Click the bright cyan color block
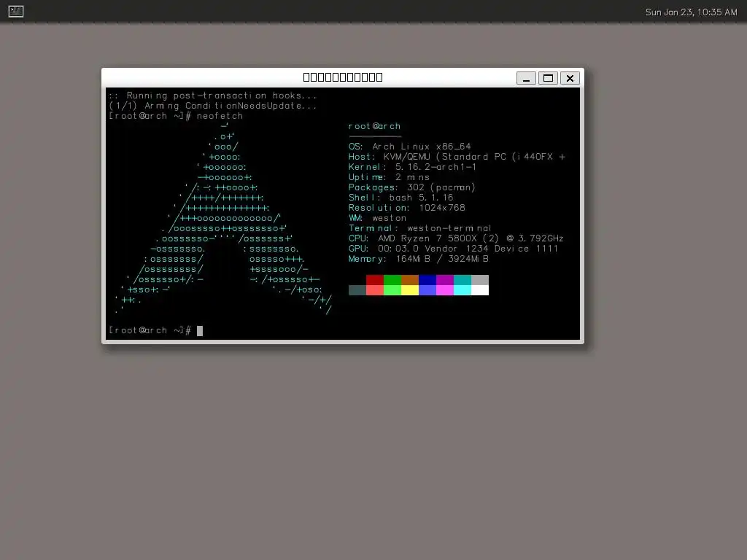 (462, 290)
